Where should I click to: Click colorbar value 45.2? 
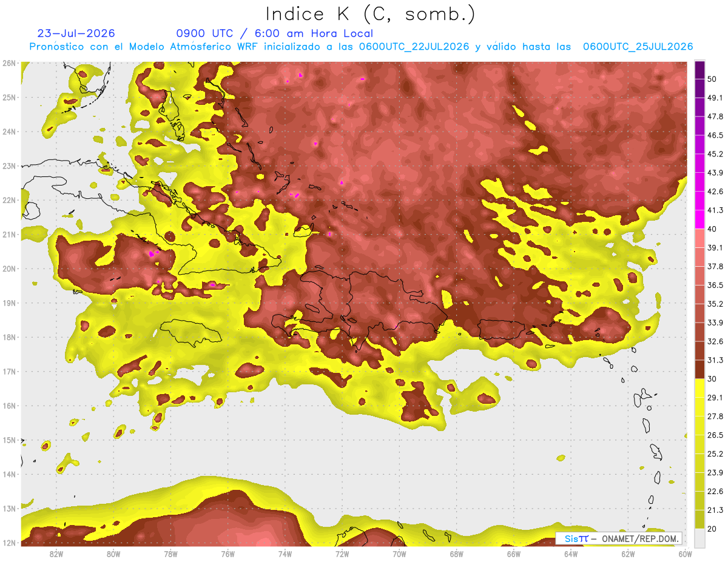point(715,154)
